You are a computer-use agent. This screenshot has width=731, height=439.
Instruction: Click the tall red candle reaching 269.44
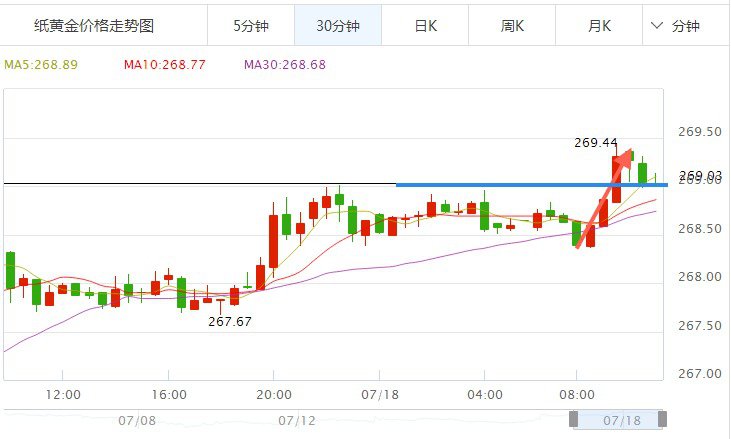point(616,179)
